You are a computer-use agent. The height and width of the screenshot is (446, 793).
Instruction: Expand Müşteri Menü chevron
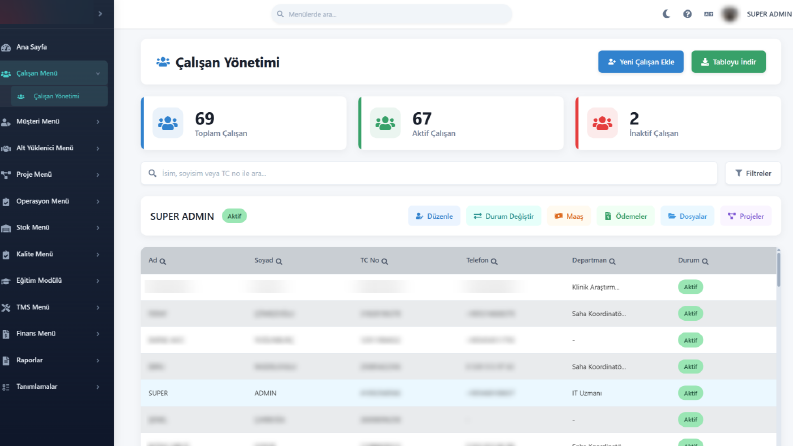(98, 122)
